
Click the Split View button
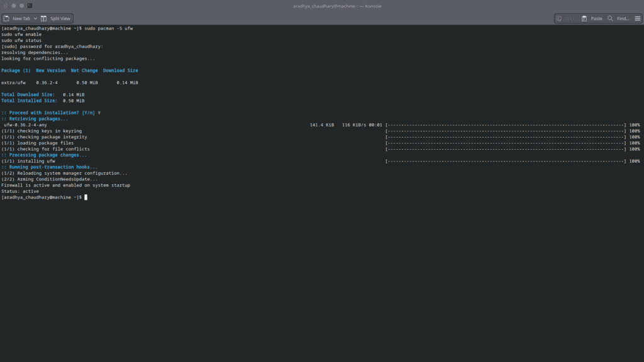(55, 18)
